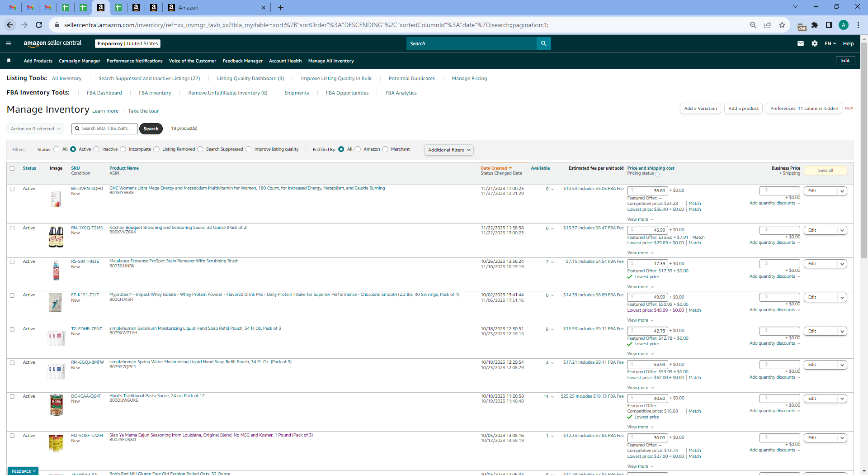This screenshot has height=475, width=868.
Task: Check the row for SKU RS-S941-IN3E
Action: pos(12,262)
